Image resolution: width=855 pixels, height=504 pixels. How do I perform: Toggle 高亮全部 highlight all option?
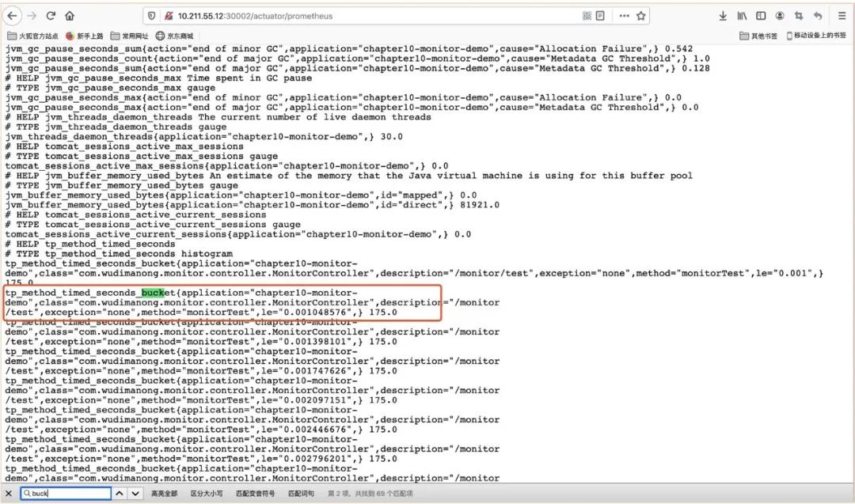(x=164, y=494)
